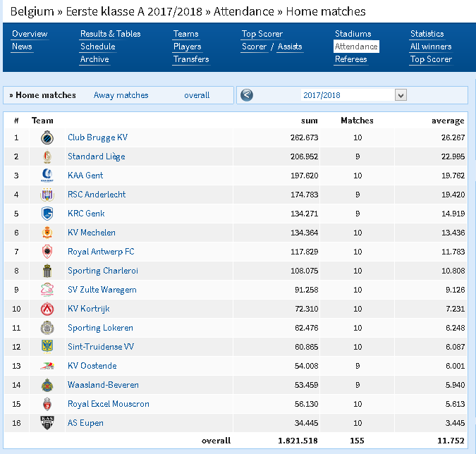Click Club Brugge's sum value 262.673
Image resolution: width=476 pixels, height=454 pixels.
(304, 137)
